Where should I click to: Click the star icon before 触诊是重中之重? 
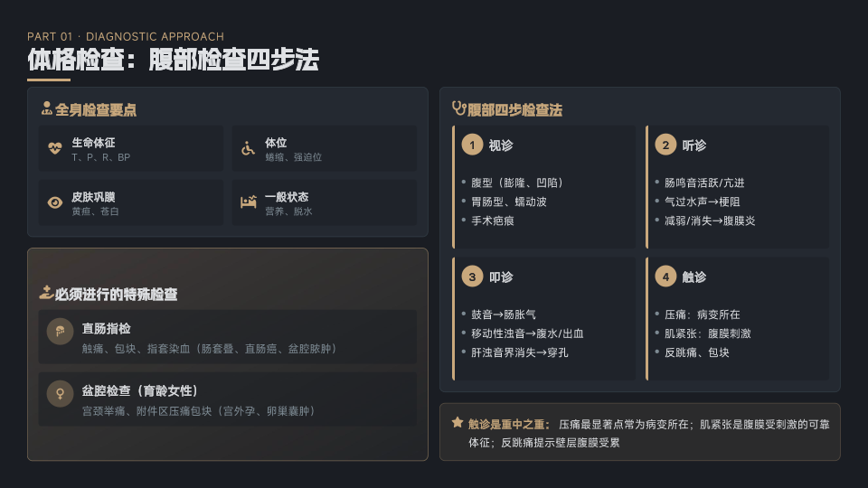point(458,423)
